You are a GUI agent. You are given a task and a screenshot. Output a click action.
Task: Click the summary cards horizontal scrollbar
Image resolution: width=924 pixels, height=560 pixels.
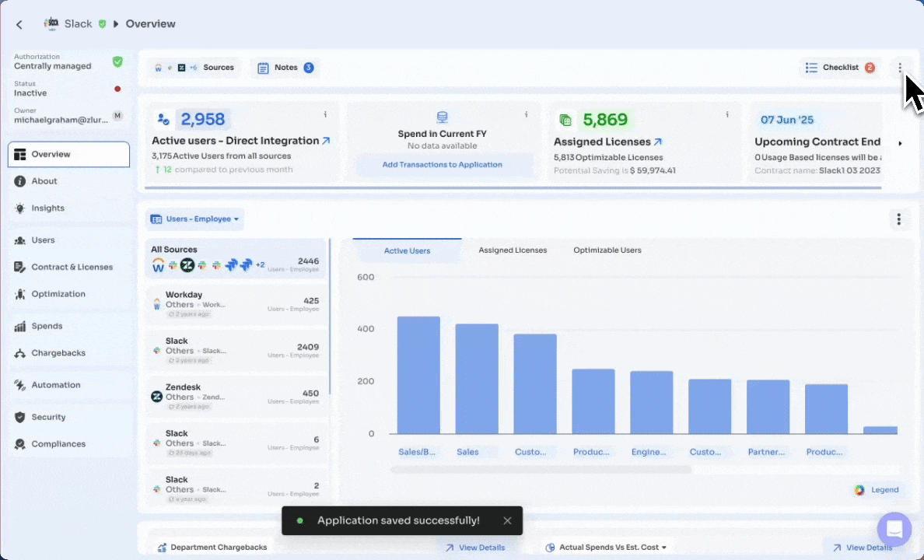coord(513,188)
